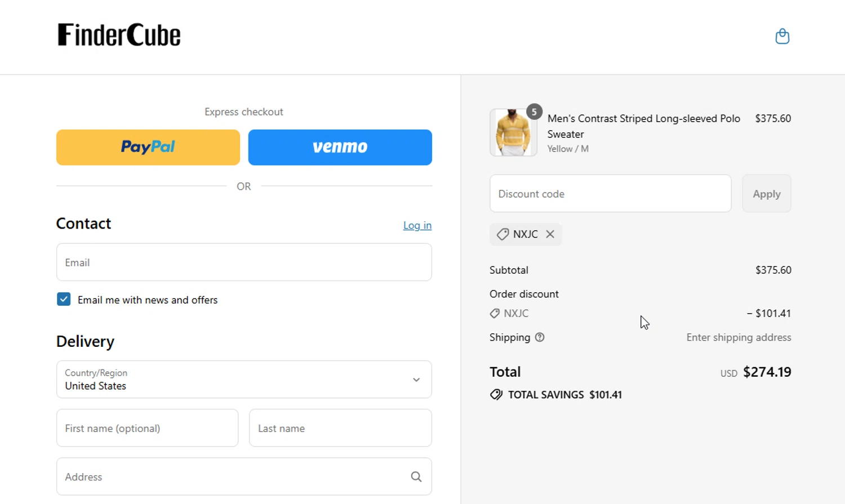Pay with Venmo express checkout
The image size is (845, 504).
(x=340, y=148)
